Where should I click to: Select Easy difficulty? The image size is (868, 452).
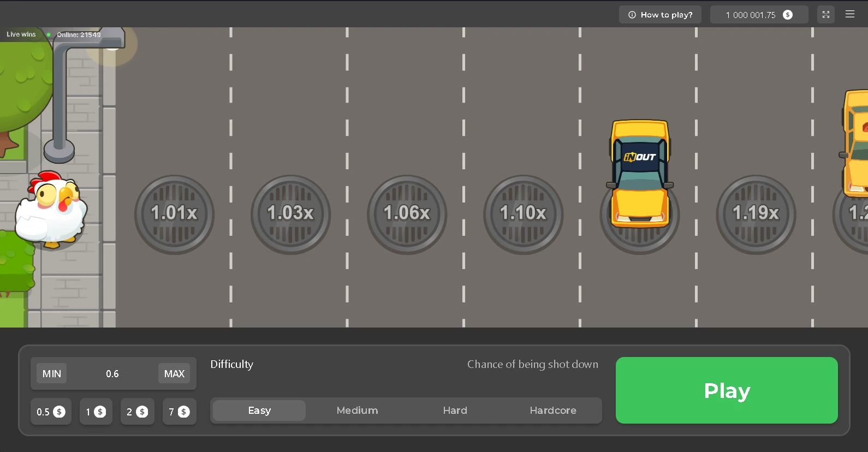click(x=259, y=411)
